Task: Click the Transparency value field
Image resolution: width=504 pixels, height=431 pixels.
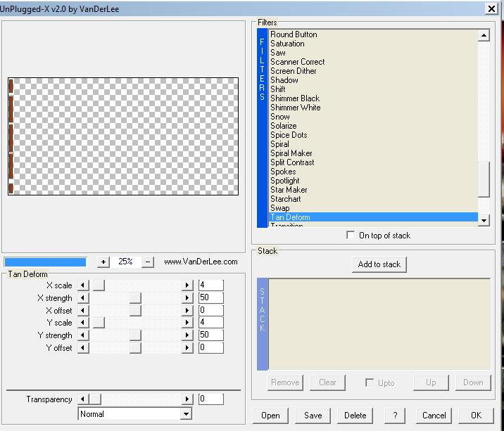Action: click(211, 399)
